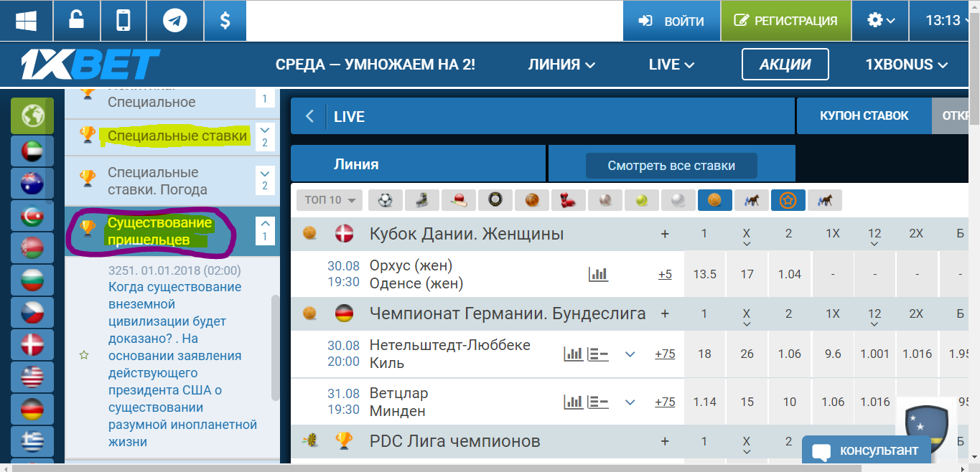Open statistics chart for Орхус match
The image size is (980, 472).
(x=598, y=274)
